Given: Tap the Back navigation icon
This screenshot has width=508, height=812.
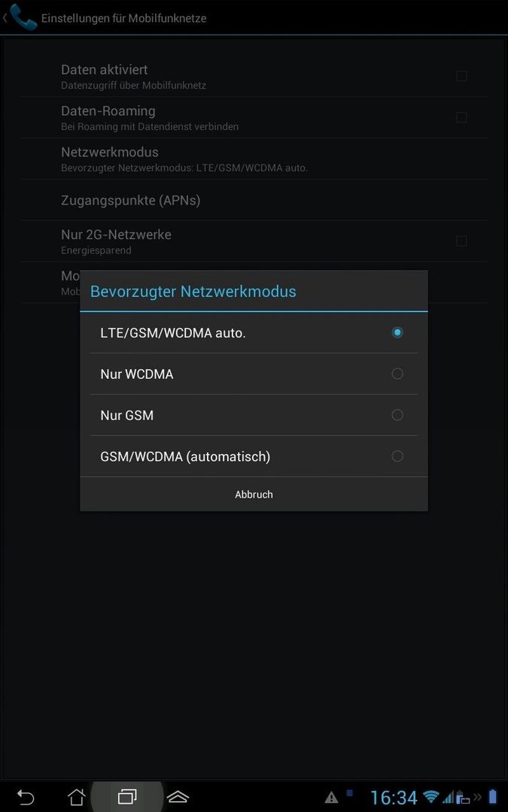Looking at the screenshot, I should point(25,796).
